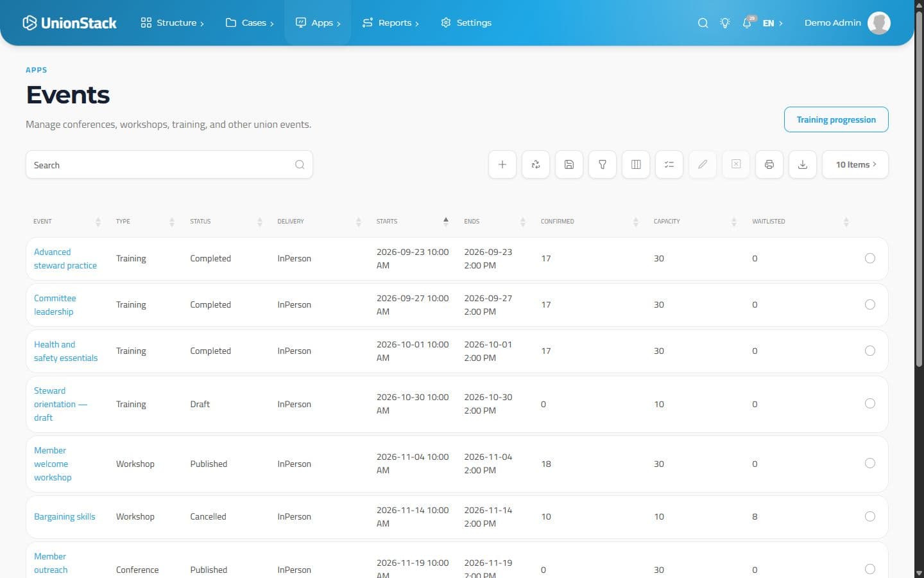Open the 10 Items page-size dropdown
This screenshot has width=924, height=578.
(855, 164)
